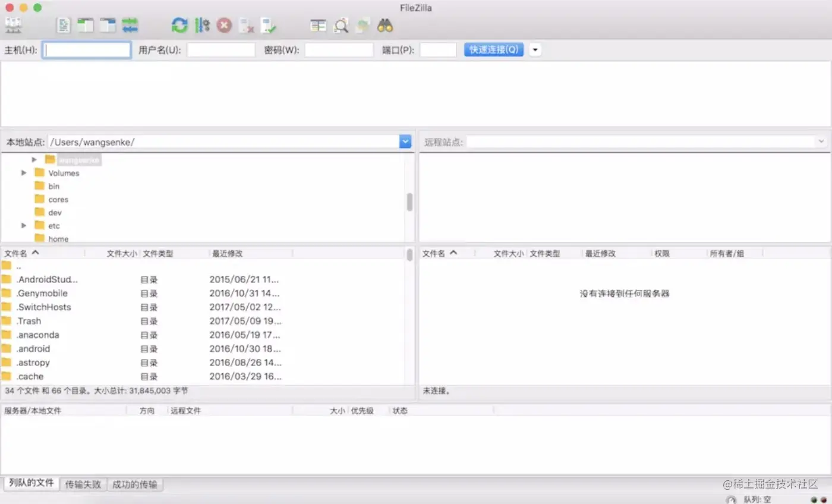Click the .Genymobile folder icon

pyautogui.click(x=6, y=293)
